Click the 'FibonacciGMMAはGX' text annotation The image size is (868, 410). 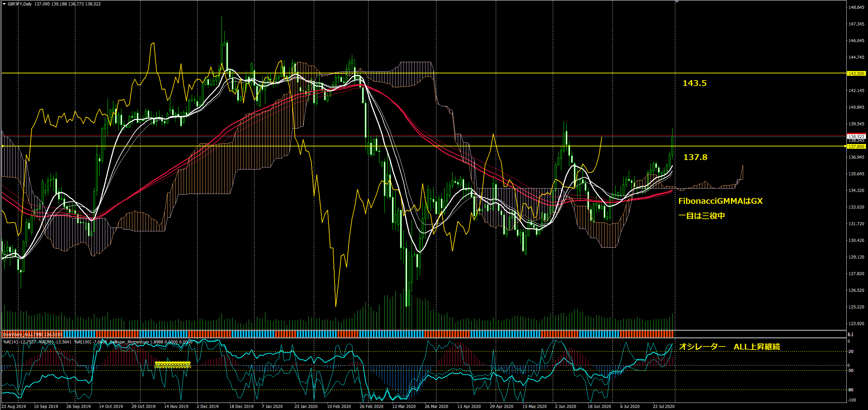coord(720,201)
